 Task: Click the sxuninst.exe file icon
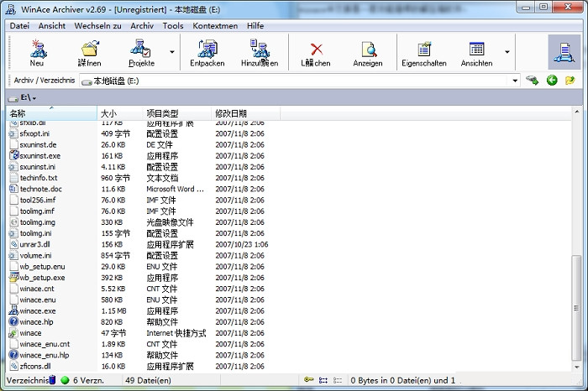(x=14, y=155)
